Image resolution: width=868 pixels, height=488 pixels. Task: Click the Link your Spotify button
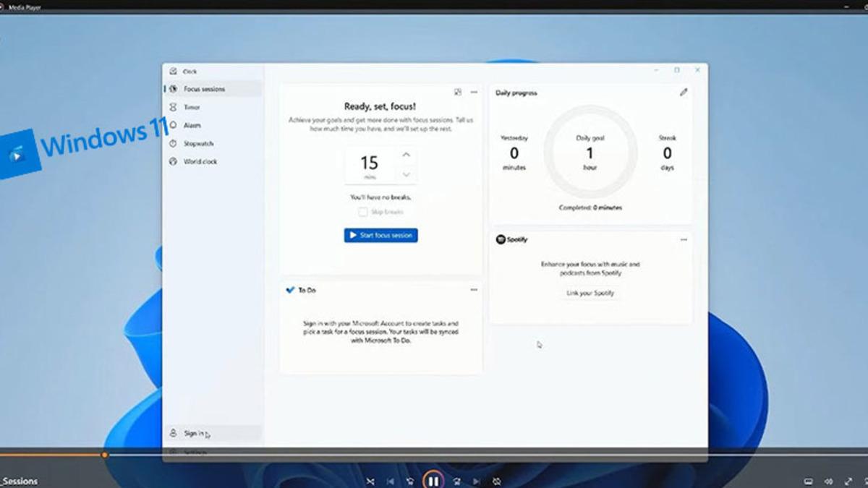click(x=590, y=293)
